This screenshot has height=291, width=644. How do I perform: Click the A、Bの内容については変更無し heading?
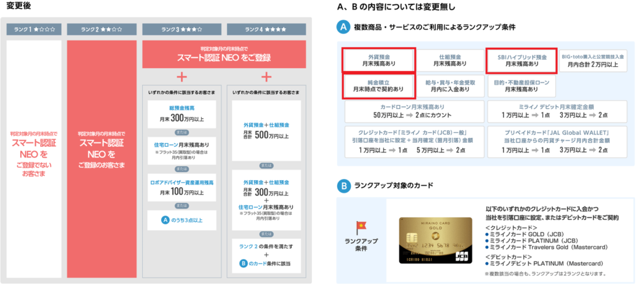tap(396, 7)
